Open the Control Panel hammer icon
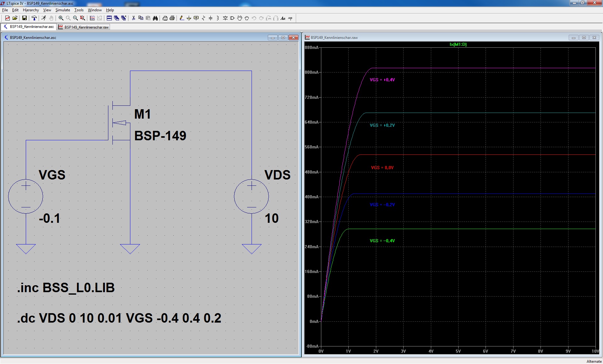Viewport: 603px width, 364px height. coord(34,18)
